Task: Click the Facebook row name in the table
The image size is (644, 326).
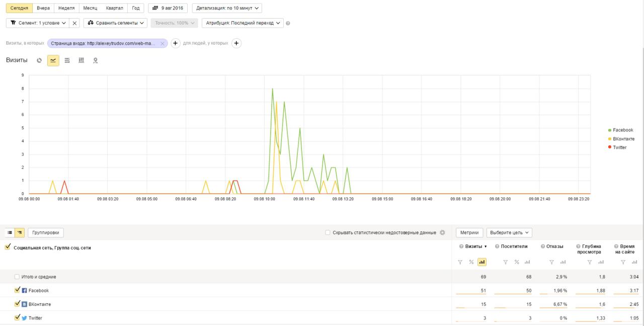Action: point(39,290)
